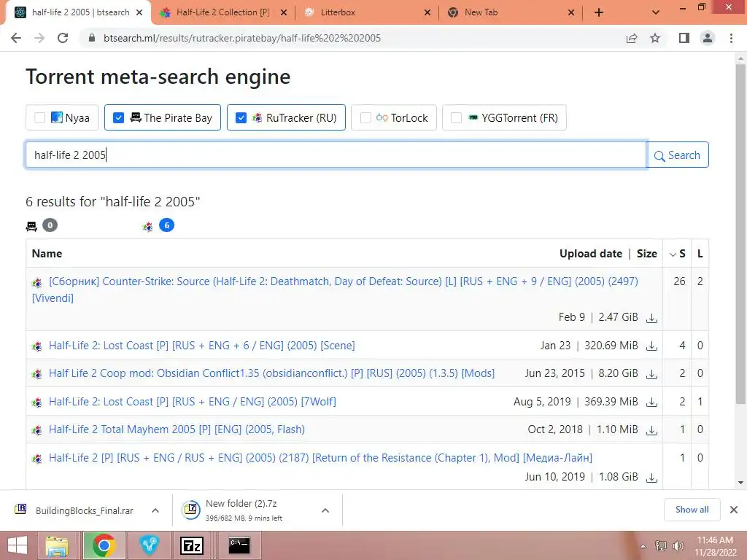Close the Litterbox tab

(x=427, y=12)
